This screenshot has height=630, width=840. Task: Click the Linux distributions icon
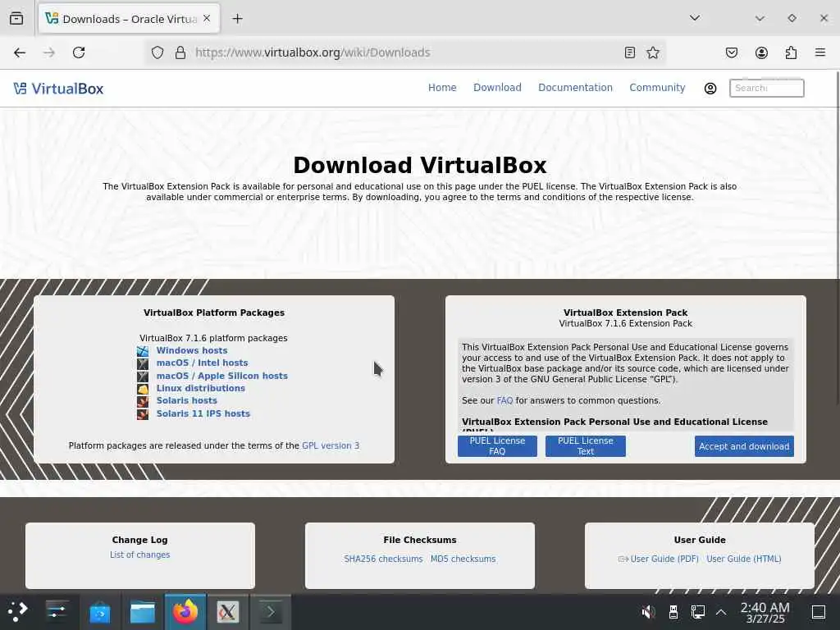click(143, 389)
